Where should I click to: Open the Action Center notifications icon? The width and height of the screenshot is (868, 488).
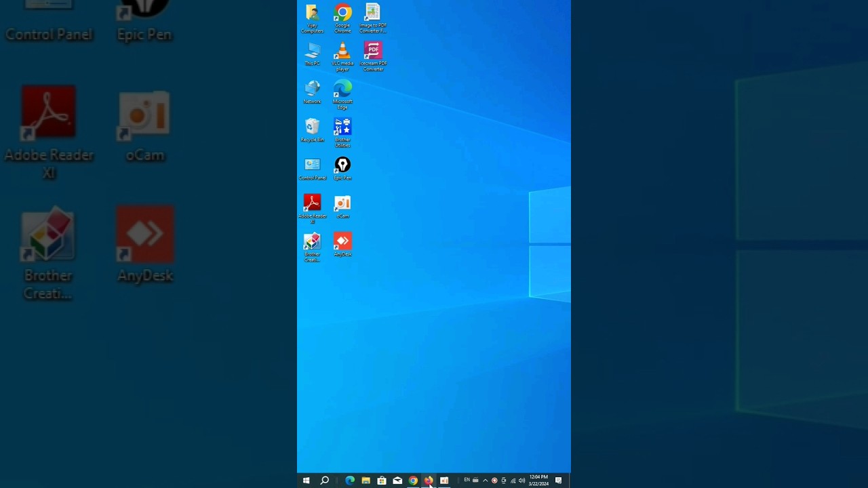(558, 481)
